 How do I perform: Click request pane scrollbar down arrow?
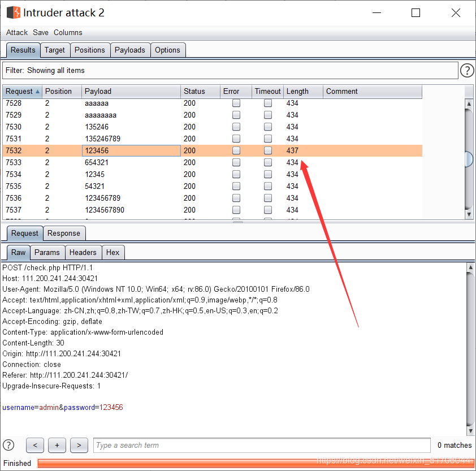tap(470, 431)
